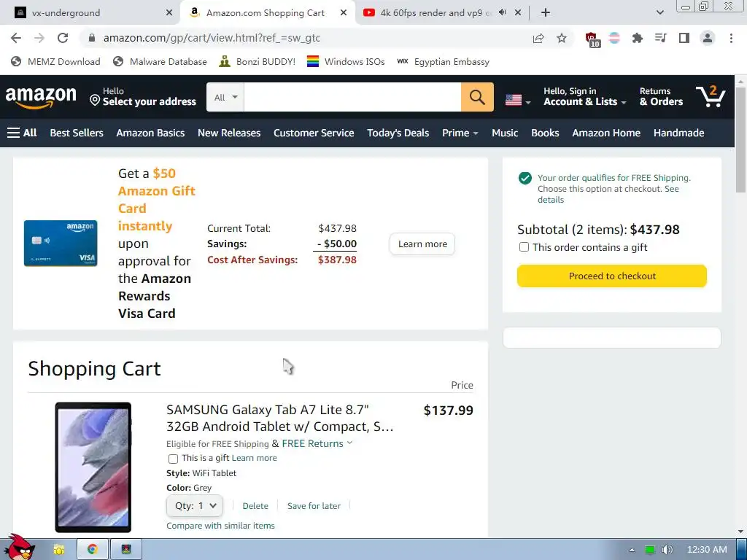Expand the Prime menu dropdown
The width and height of the screenshot is (747, 560).
[x=460, y=133]
